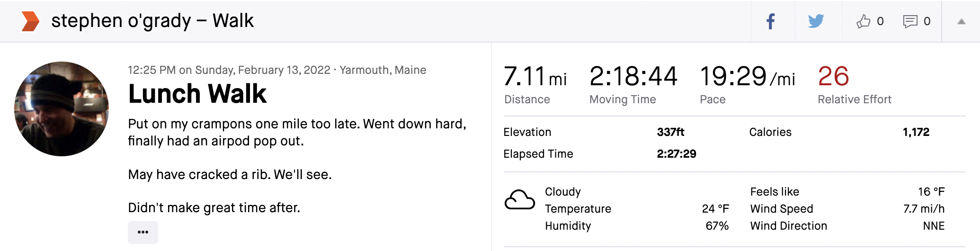
Task: Click the 2:18:44 moving time value
Action: click(x=633, y=76)
